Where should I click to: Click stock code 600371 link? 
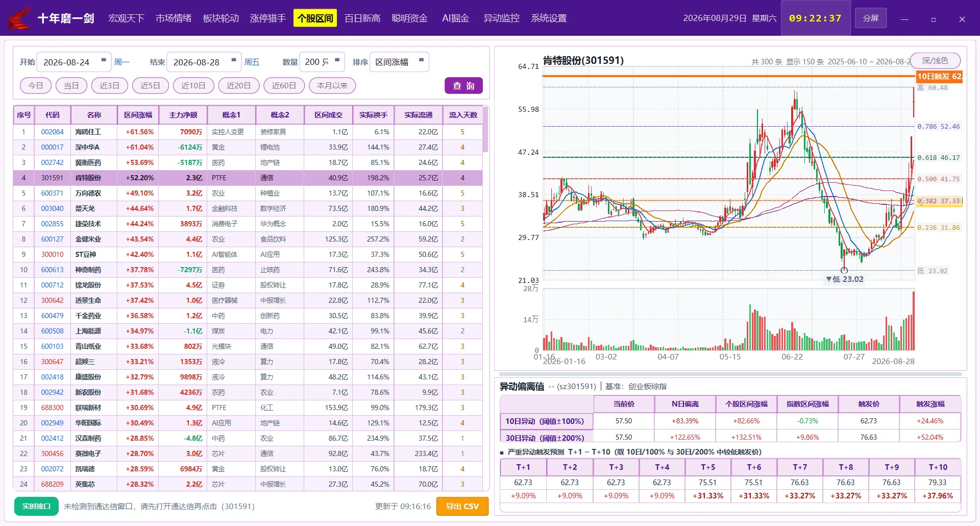tap(53, 193)
